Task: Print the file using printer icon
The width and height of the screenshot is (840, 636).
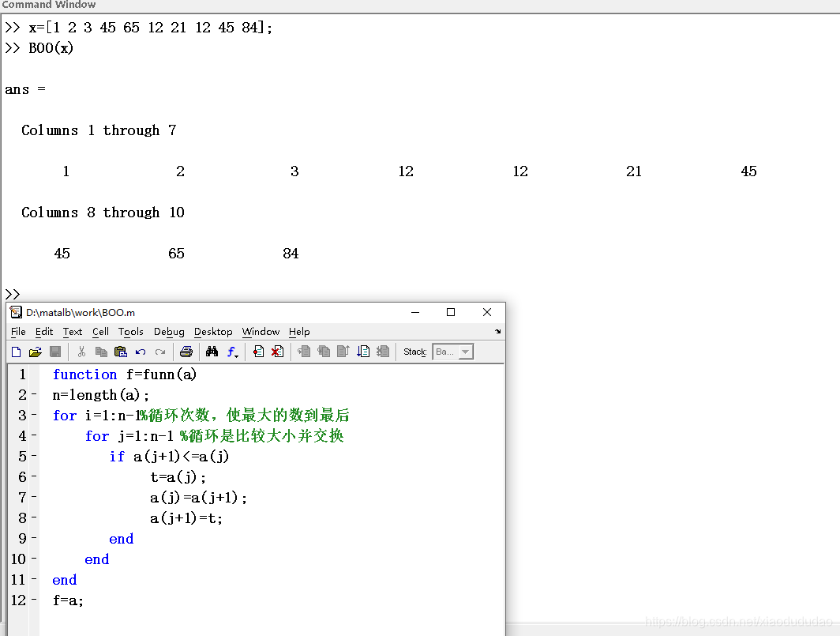Action: (186, 352)
